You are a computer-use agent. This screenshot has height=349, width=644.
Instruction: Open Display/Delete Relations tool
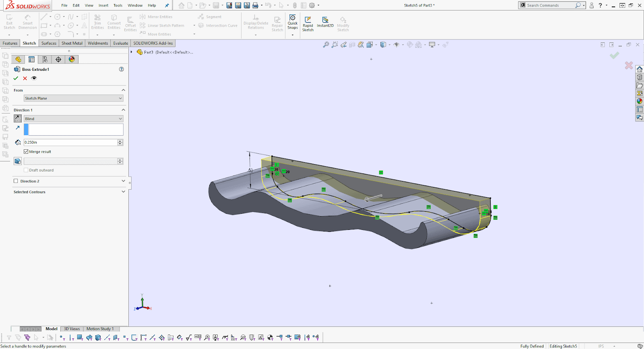(256, 22)
